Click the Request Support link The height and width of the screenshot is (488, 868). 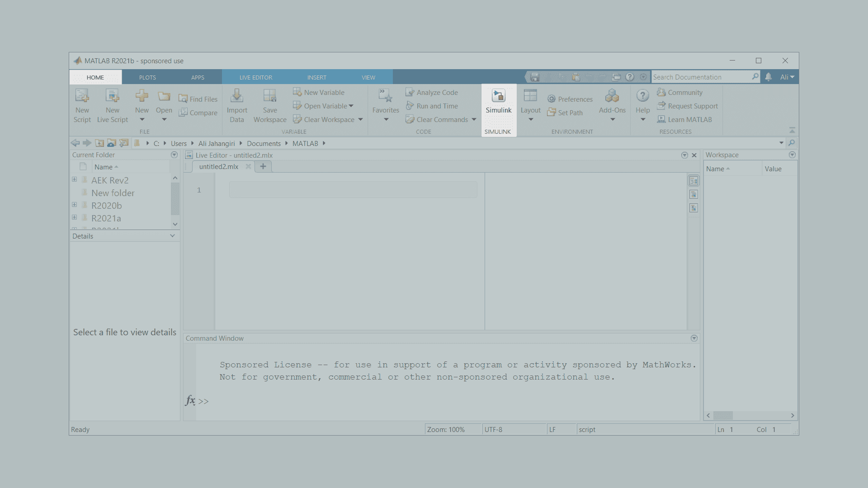[x=693, y=106]
